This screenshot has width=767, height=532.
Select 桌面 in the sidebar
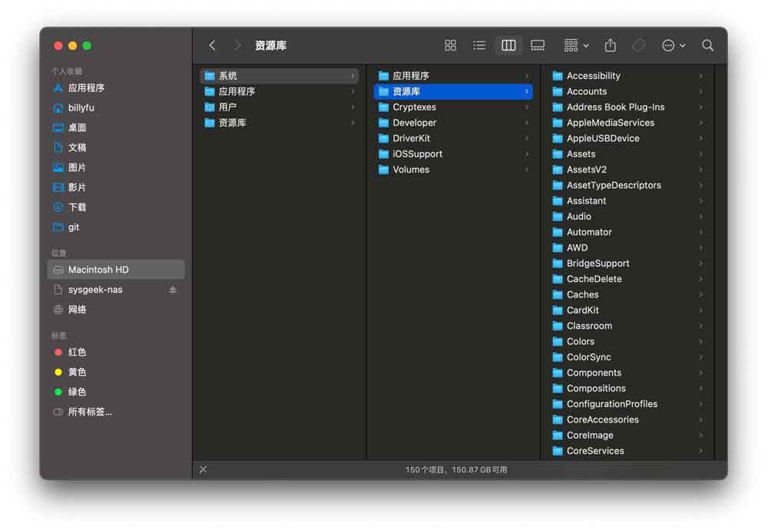77,128
